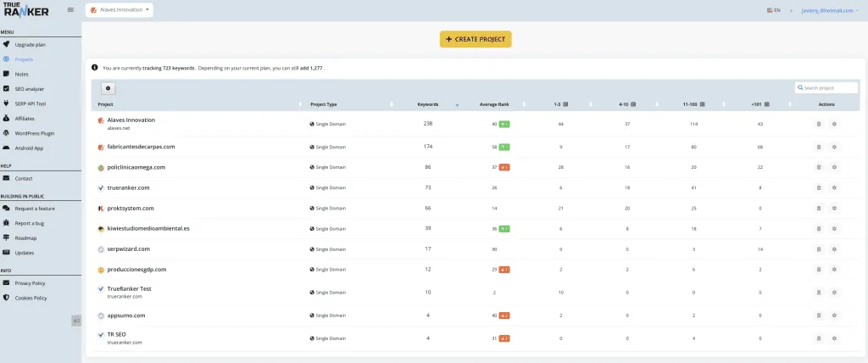868x363 pixels.
Task: Open the serpwizard.com project name
Action: (129, 249)
